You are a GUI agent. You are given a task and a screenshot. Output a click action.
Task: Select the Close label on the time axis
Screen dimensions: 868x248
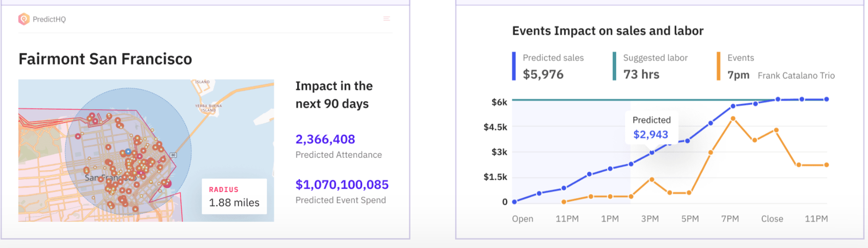tap(772, 219)
